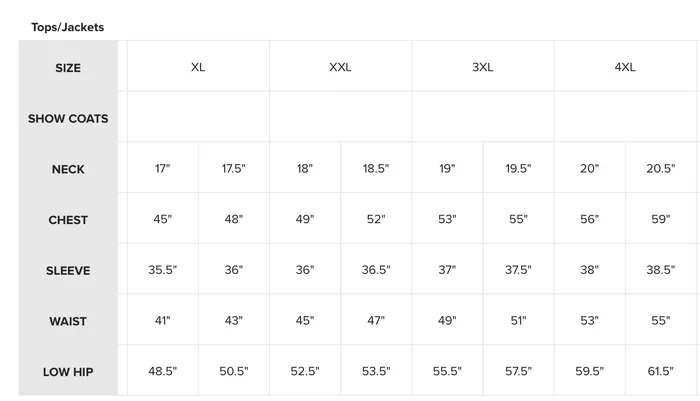
Task: Click the SIZE row label
Action: (x=68, y=68)
